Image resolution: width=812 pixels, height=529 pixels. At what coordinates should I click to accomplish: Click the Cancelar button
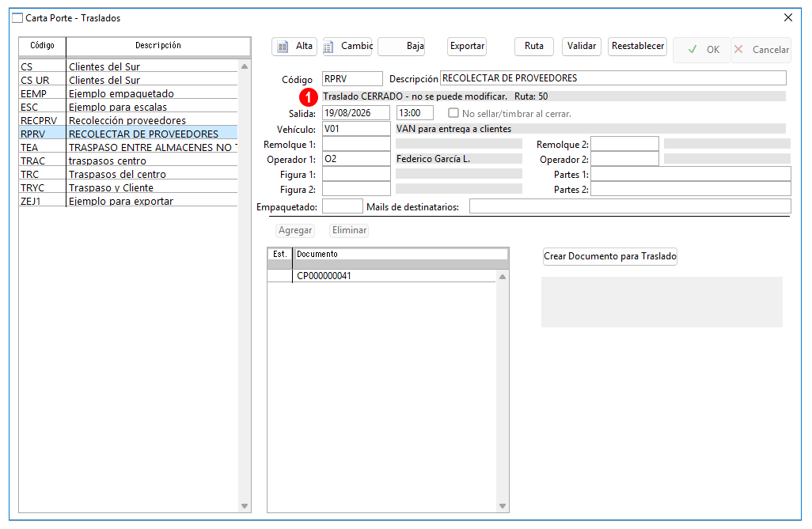point(761,50)
